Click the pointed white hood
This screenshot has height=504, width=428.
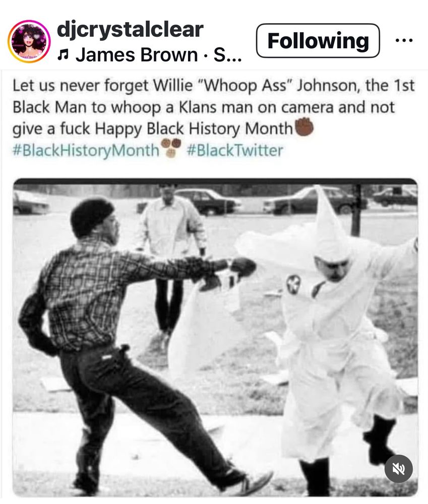(x=331, y=225)
